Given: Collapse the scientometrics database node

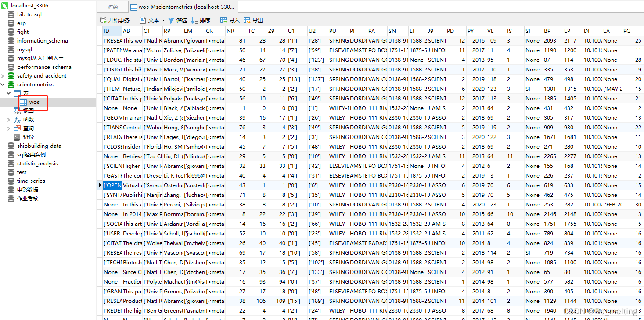Looking at the screenshot, I should coord(4,85).
